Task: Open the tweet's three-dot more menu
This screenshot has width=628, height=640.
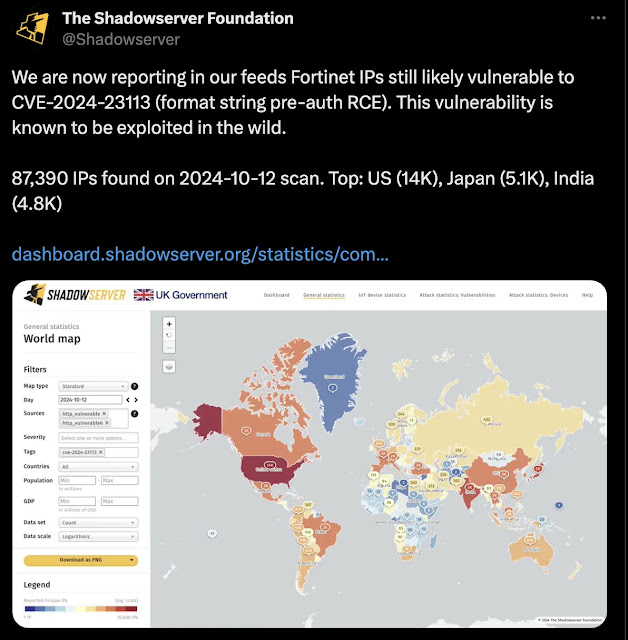Action: click(x=598, y=18)
